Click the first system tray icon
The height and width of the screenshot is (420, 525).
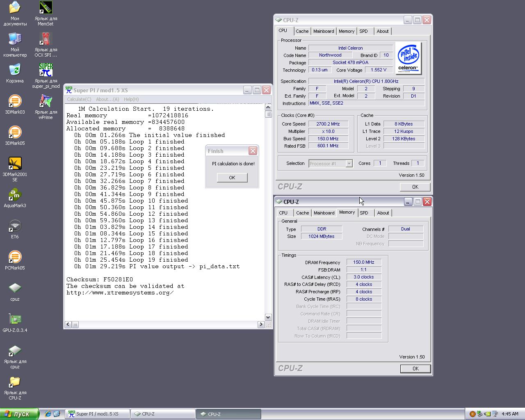tap(472, 414)
